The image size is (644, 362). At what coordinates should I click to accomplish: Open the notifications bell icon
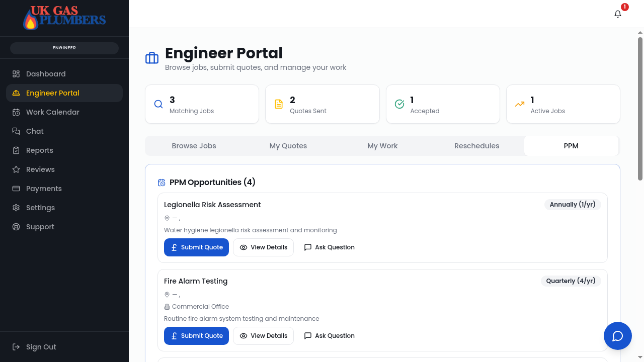click(618, 14)
